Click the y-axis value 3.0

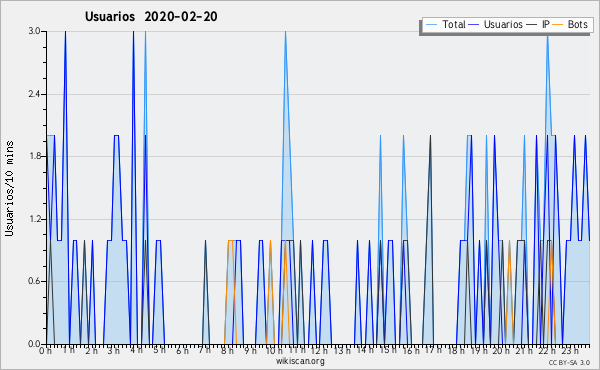tap(34, 31)
